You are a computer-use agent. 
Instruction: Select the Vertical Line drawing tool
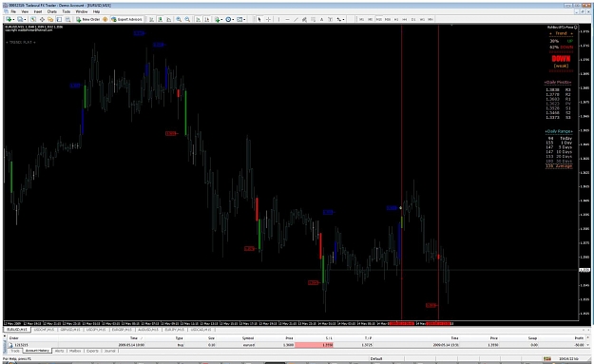278,19
